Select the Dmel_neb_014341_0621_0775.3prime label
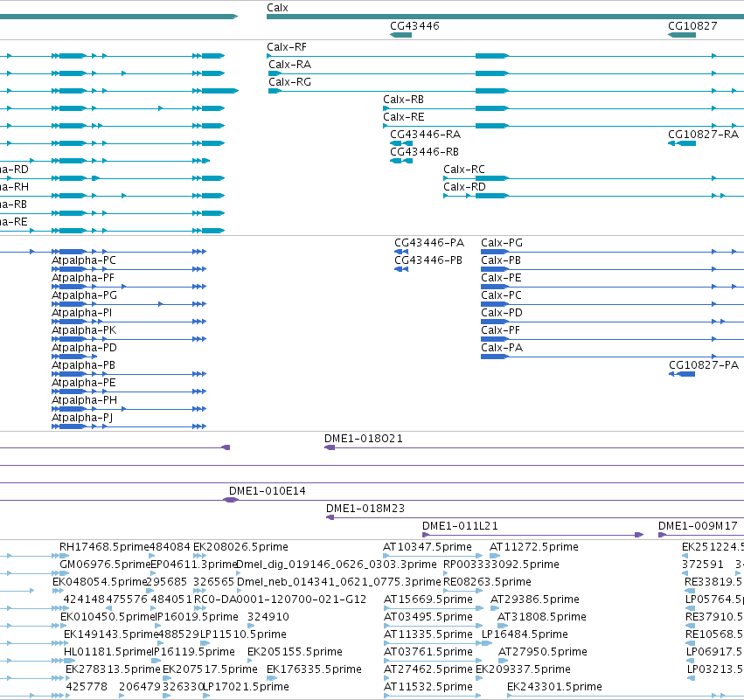Viewport: 744px width, 700px height. tap(339, 582)
